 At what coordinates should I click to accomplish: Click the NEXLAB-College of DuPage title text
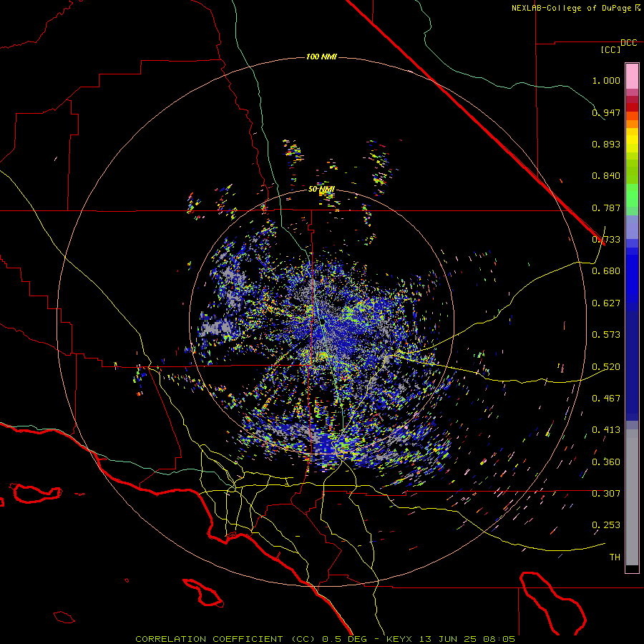[x=572, y=8]
